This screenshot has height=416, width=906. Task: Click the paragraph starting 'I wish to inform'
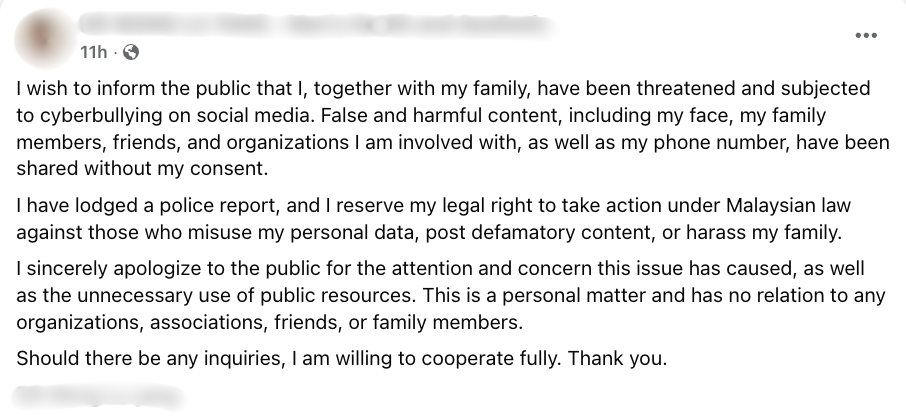pyautogui.click(x=453, y=129)
